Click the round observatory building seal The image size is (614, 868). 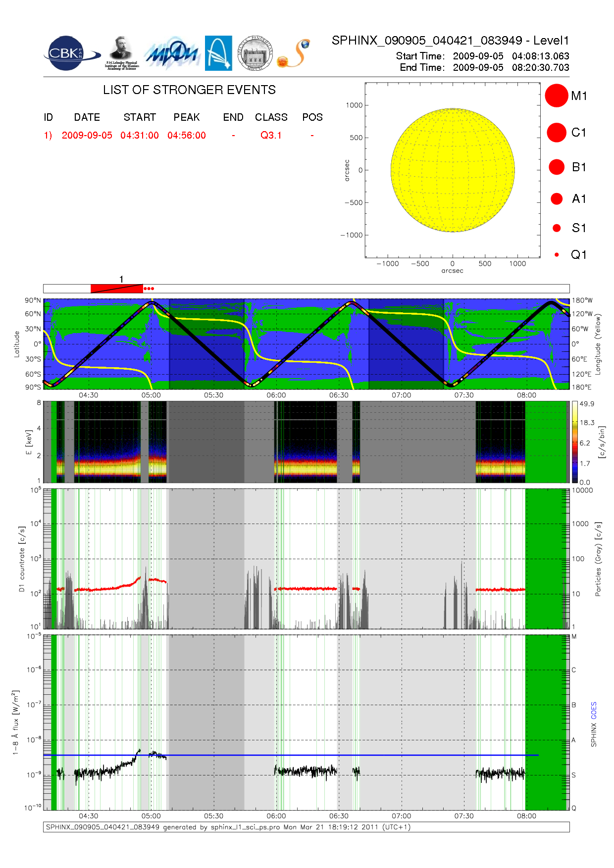[x=255, y=53]
